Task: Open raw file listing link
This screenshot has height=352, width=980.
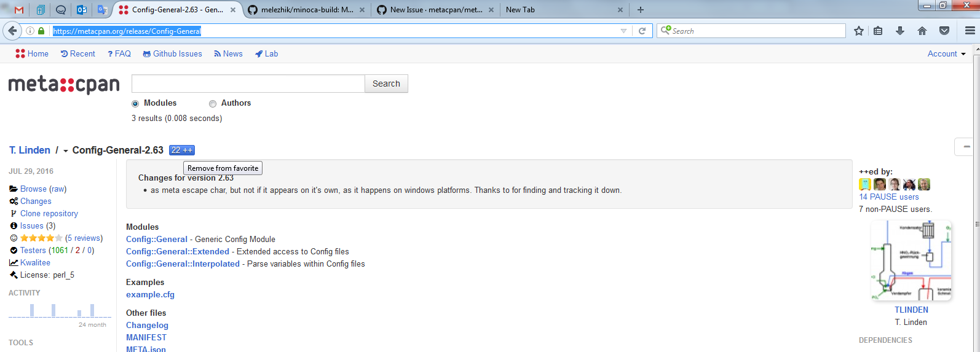Action: tap(58, 189)
